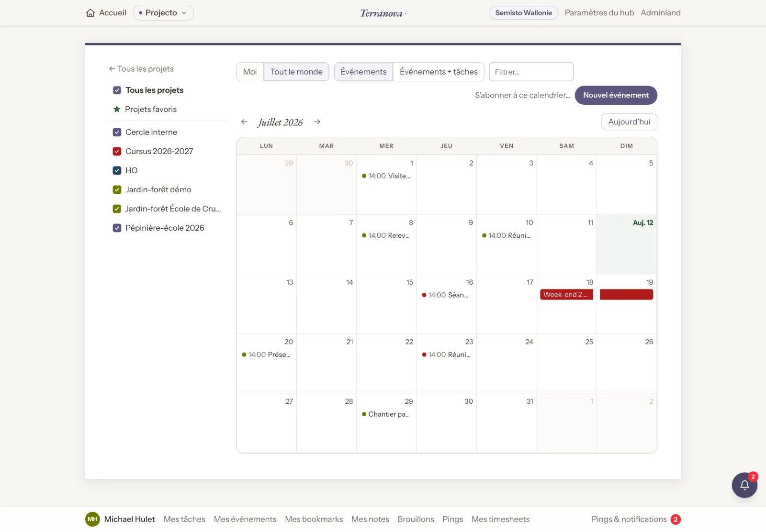Toggle Pépinière-école 2026 checkbox
766x532 pixels.
point(117,228)
